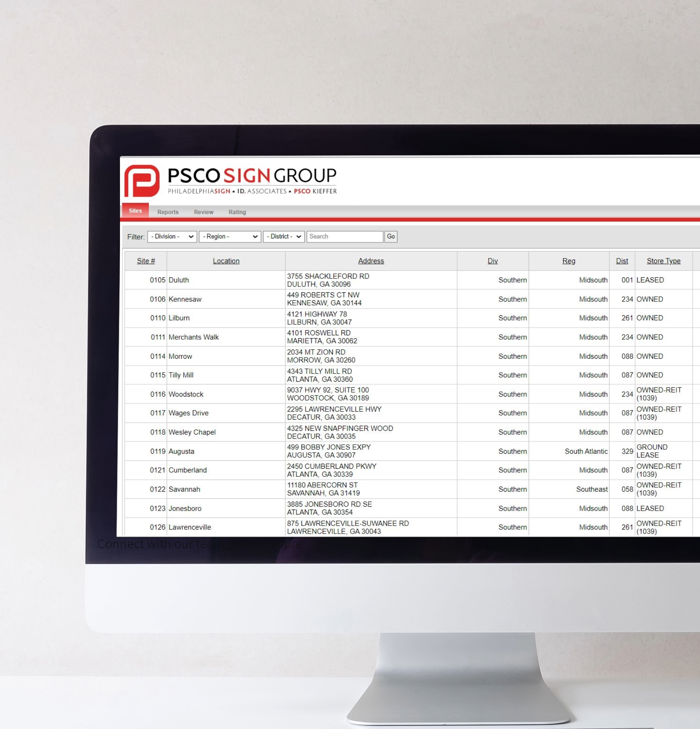Click the Div column header
The width and height of the screenshot is (700, 729).
[491, 260]
